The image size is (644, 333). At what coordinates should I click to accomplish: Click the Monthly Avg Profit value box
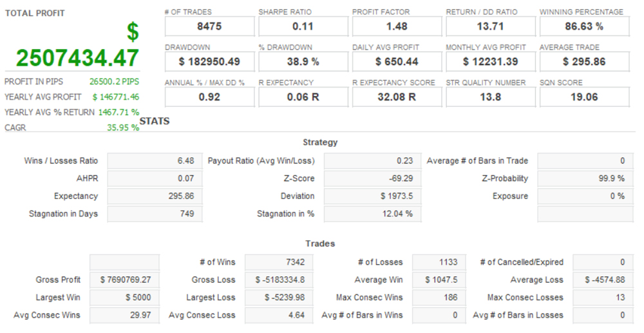click(x=490, y=62)
